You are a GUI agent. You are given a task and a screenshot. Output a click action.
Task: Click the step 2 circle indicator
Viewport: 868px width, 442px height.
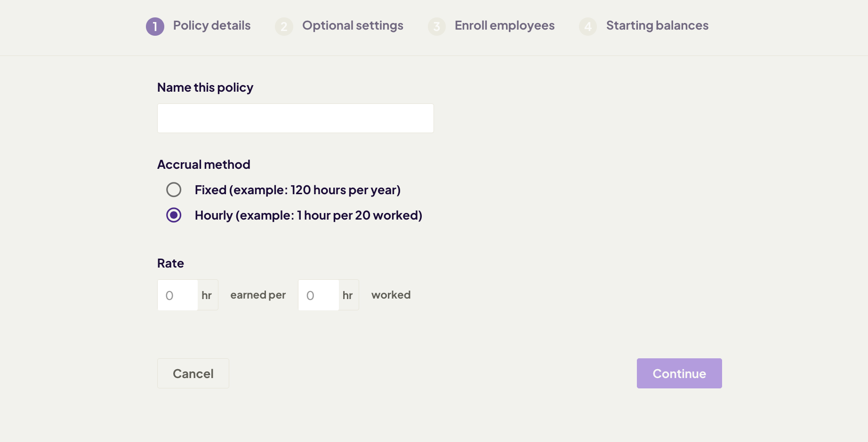point(284,27)
